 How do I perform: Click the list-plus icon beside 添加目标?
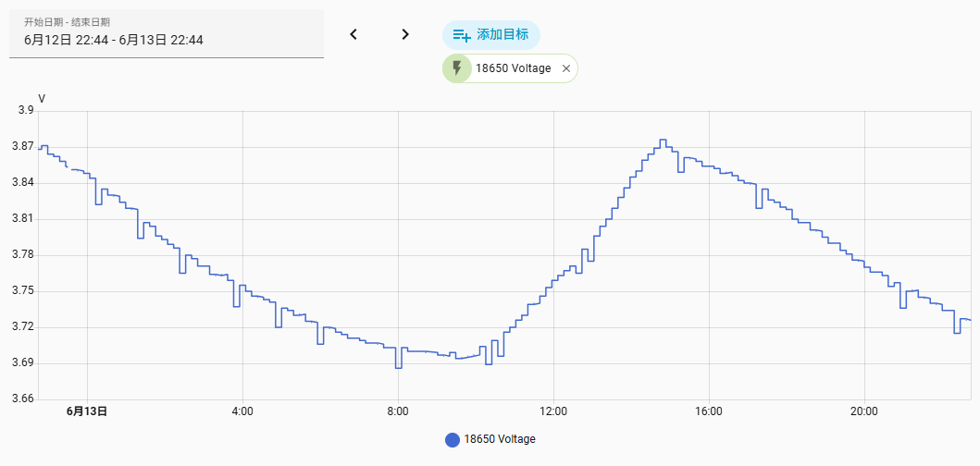461,35
